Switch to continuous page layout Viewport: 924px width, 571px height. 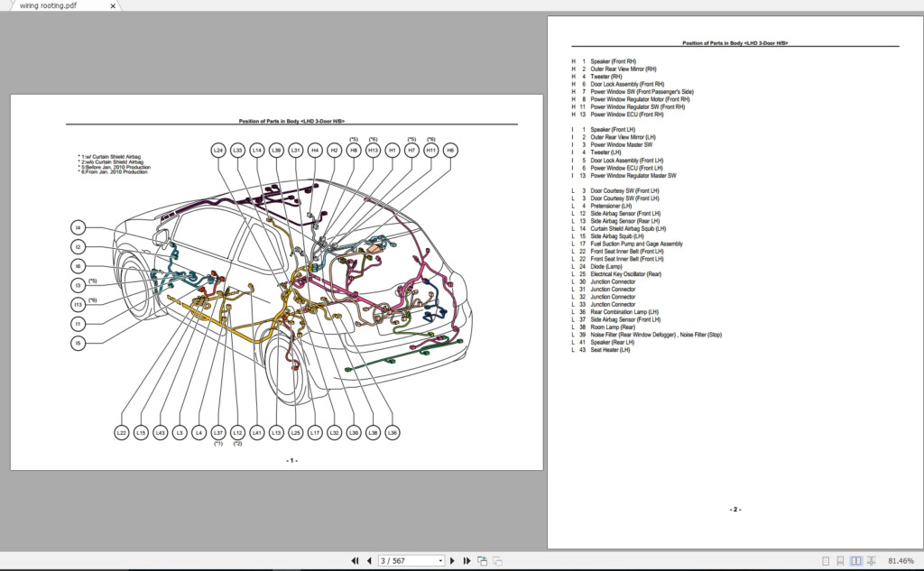click(x=840, y=561)
